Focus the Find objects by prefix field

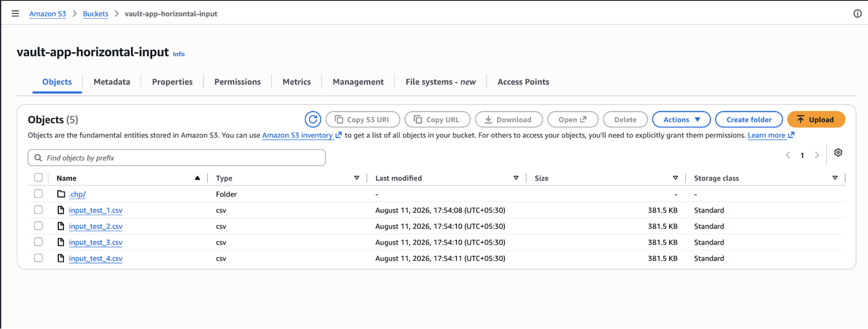pyautogui.click(x=177, y=158)
